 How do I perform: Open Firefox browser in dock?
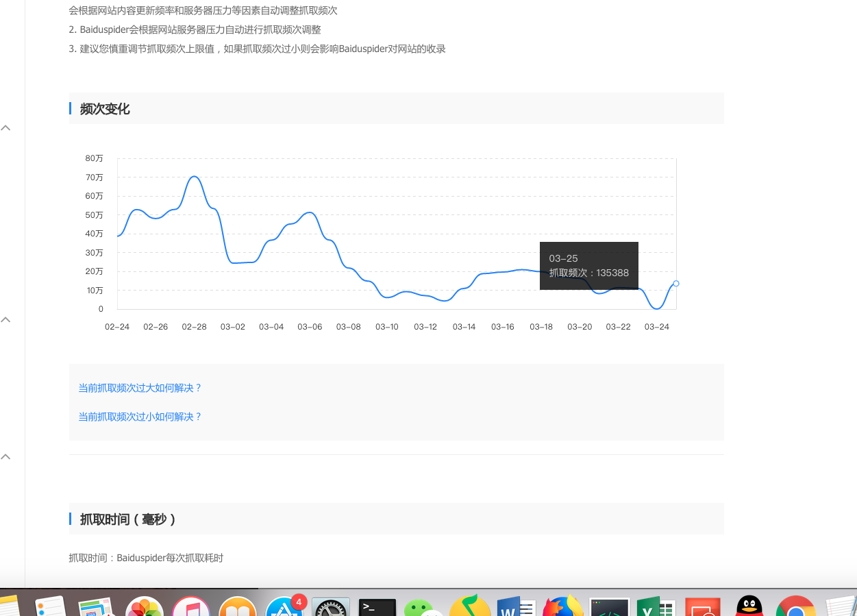coord(562,607)
